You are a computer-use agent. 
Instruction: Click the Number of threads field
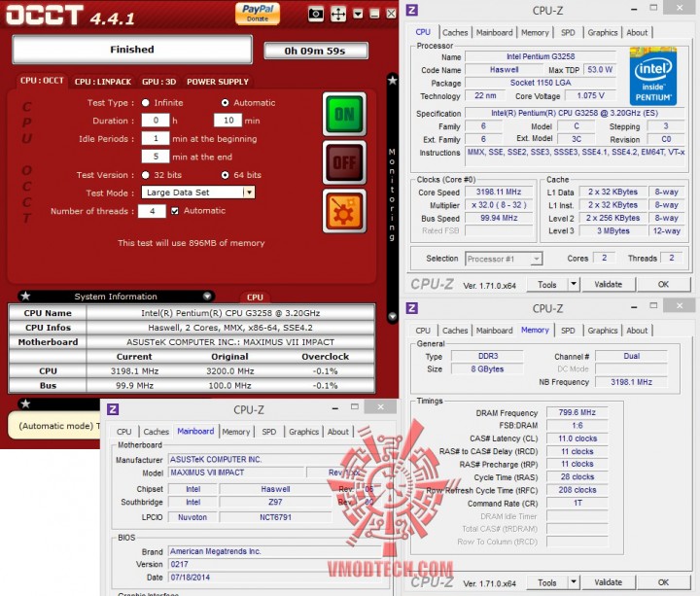tap(153, 211)
